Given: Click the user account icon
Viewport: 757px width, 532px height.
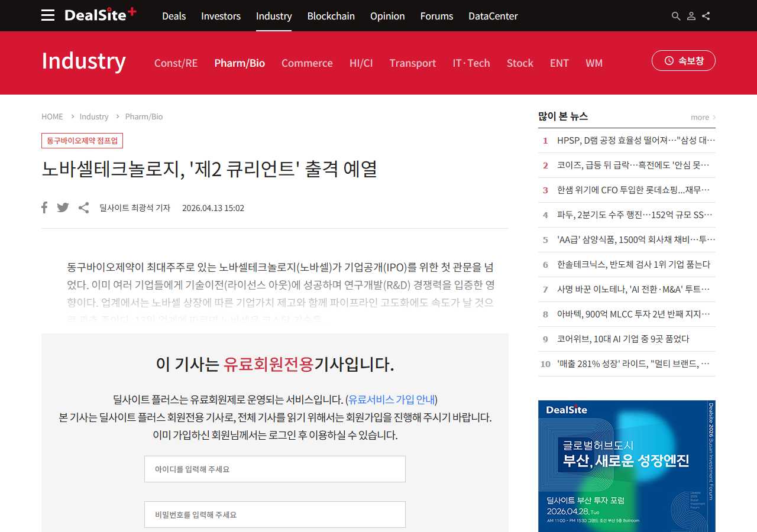Looking at the screenshot, I should point(691,16).
